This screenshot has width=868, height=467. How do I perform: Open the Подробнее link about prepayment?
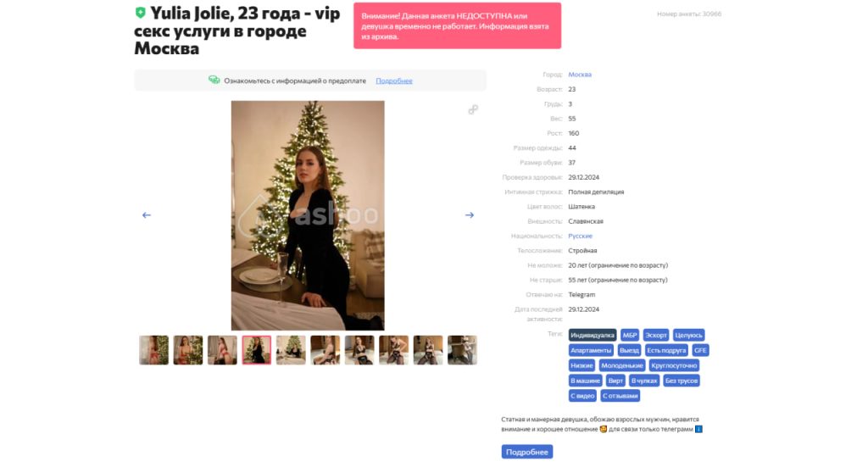(x=394, y=81)
